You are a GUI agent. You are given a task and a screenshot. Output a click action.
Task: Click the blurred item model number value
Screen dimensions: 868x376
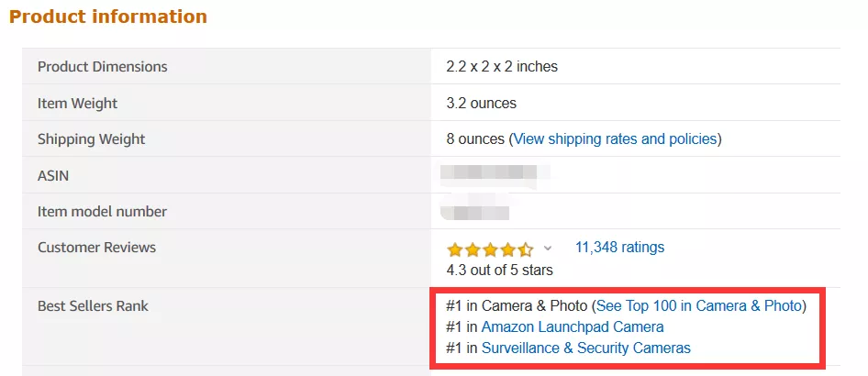click(473, 211)
